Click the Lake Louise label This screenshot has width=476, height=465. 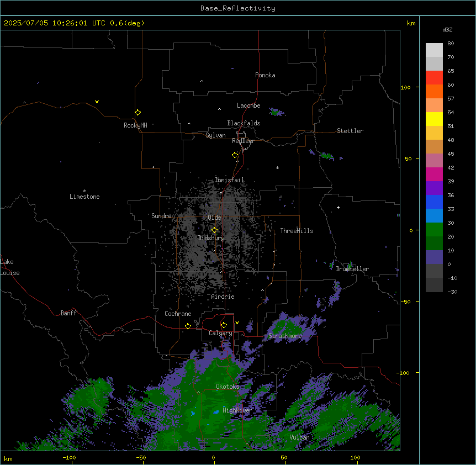[10, 267]
